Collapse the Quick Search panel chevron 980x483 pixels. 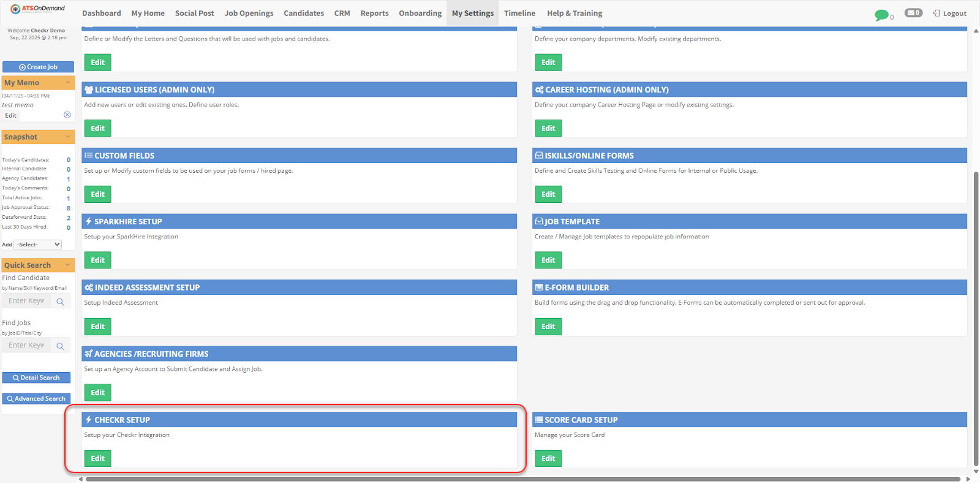(x=67, y=265)
